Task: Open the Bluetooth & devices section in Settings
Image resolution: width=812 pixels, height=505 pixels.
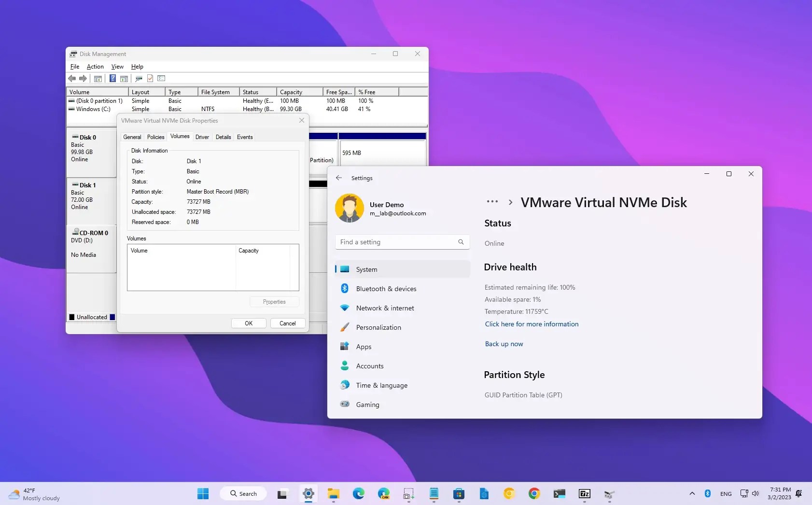Action: coord(386,288)
